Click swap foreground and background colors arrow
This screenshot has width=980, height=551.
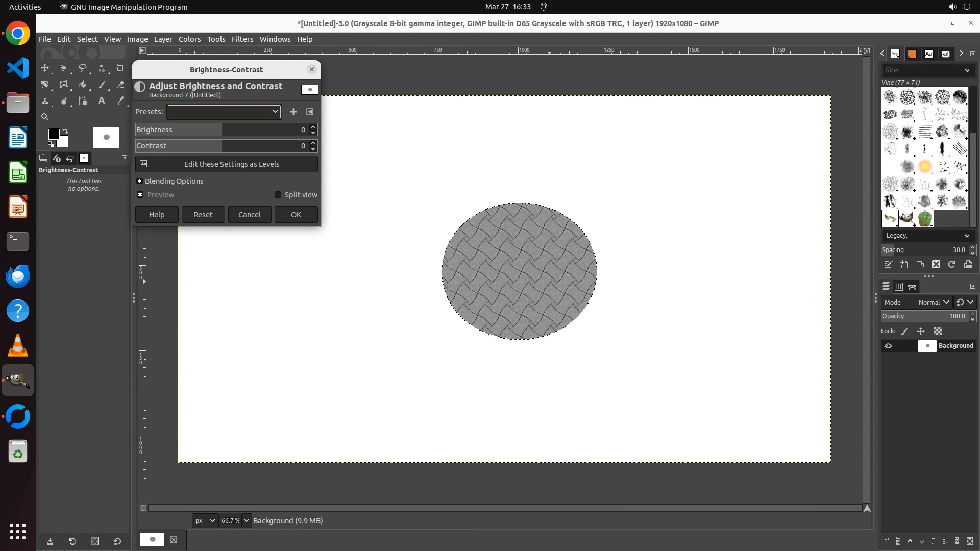point(65,131)
